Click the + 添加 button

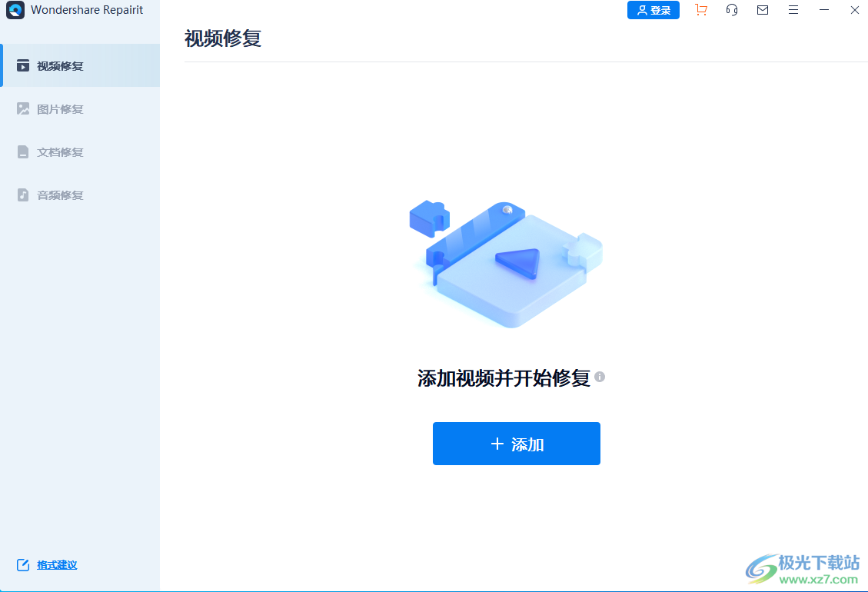coord(517,444)
